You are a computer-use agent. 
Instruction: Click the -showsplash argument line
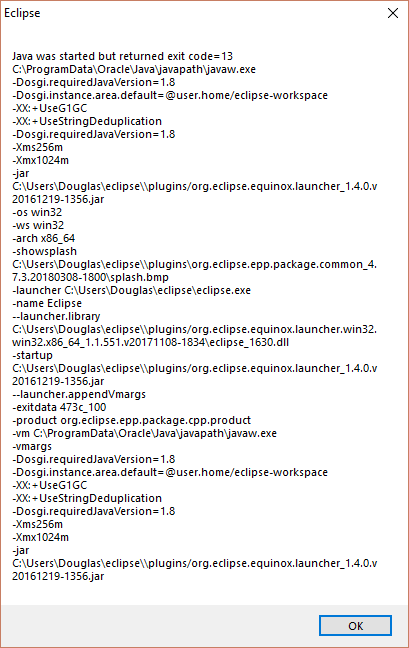[45, 251]
